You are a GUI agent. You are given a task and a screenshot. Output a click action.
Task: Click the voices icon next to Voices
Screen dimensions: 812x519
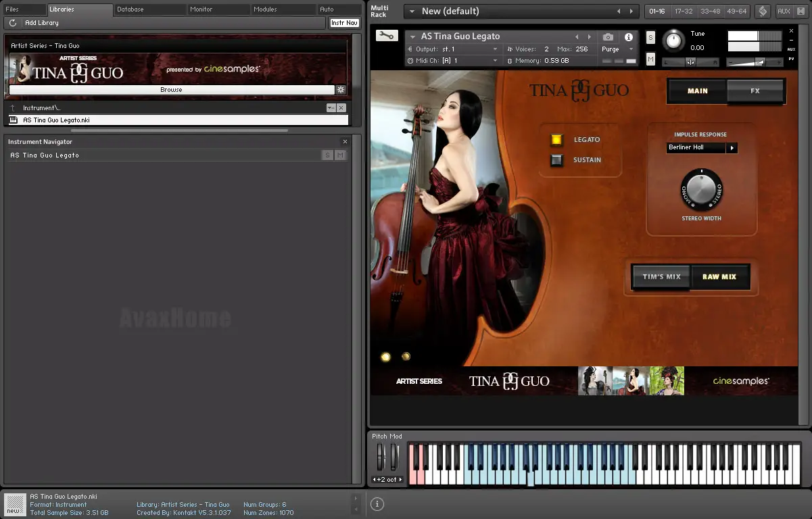(x=510, y=49)
